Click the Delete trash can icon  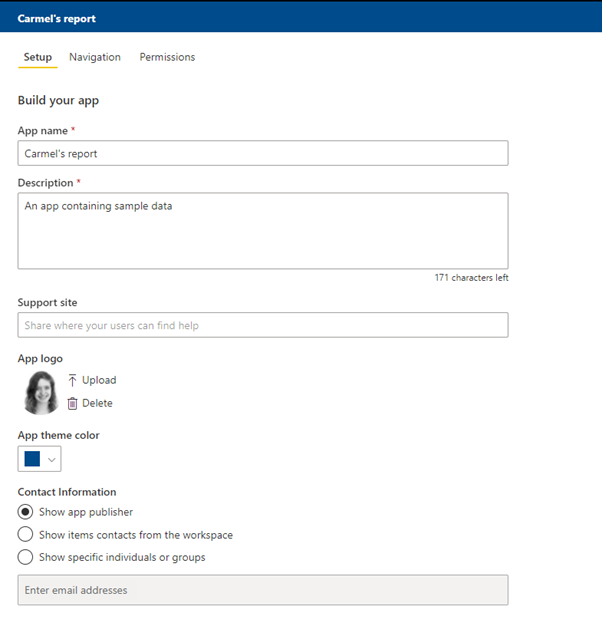(72, 403)
